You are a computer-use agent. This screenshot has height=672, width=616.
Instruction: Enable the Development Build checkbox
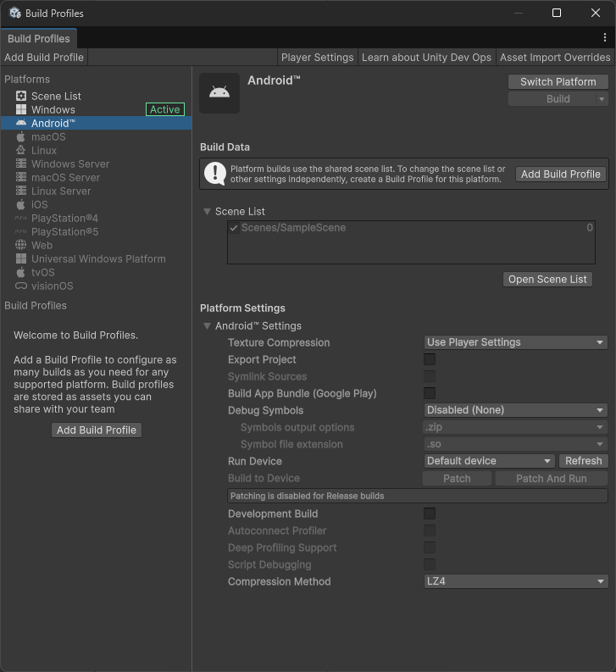430,514
